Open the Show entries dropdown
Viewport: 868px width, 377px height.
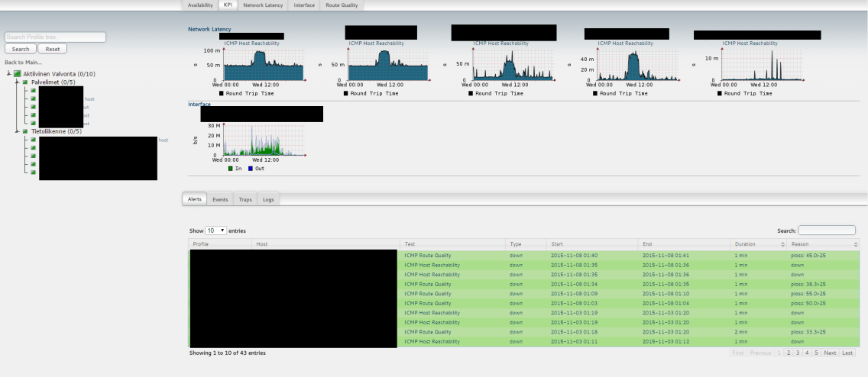216,230
